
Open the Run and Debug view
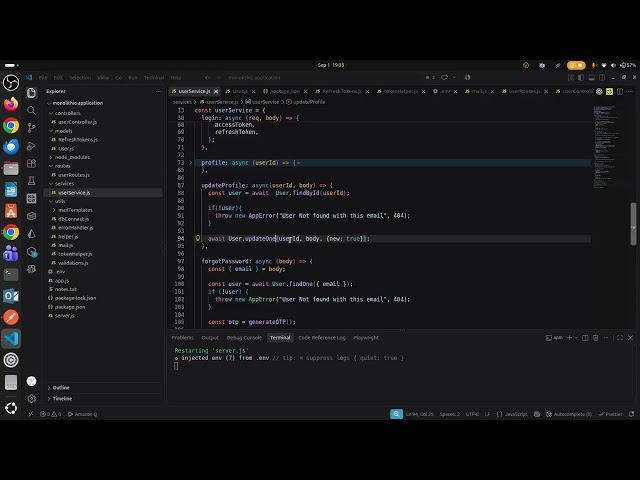[x=31, y=146]
